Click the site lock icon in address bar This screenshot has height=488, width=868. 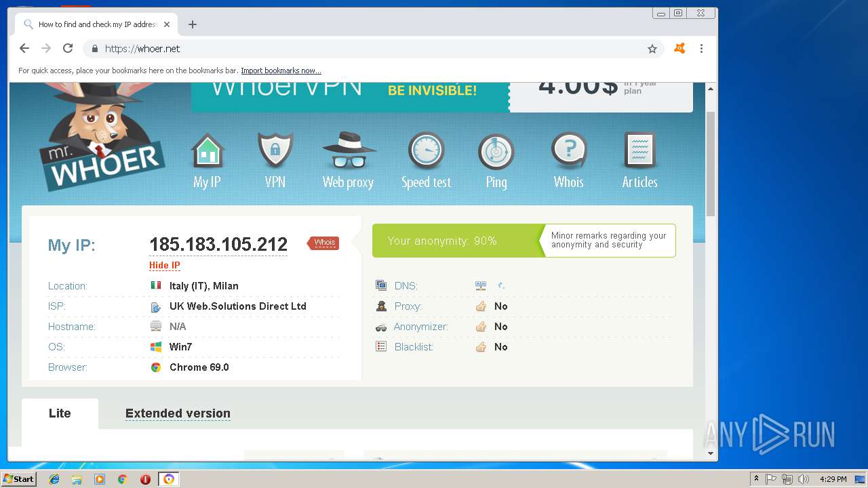[95, 49]
